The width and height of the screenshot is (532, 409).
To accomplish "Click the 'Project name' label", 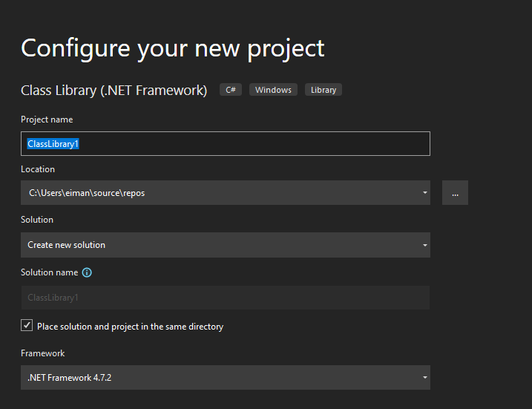I will (47, 120).
